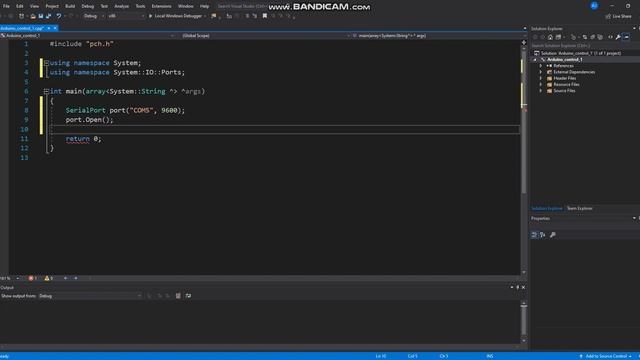Open the Debug menu
The width and height of the screenshot is (640, 360).
click(88, 6)
